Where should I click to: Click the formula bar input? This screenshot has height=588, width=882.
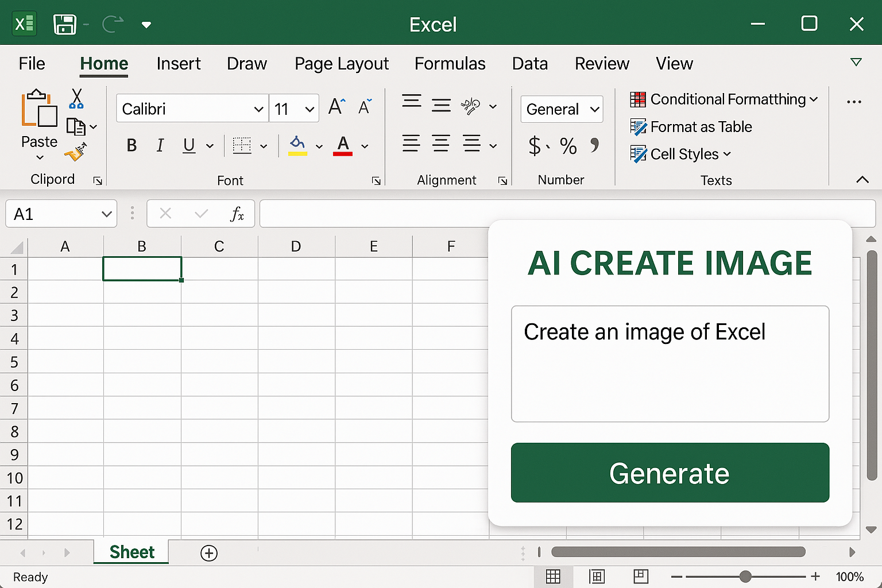point(567,214)
